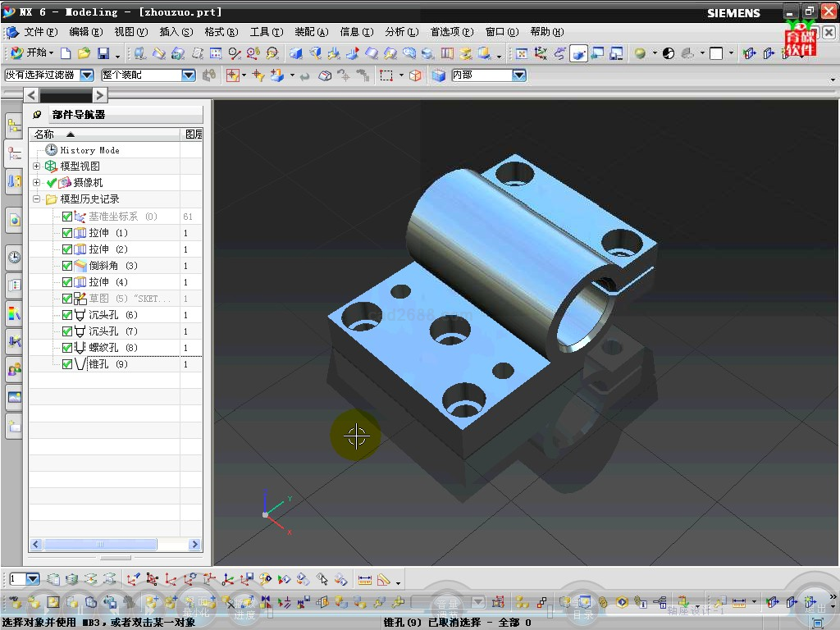
Task: Open the Assembly Navigator sidebar tab
Action: click(14, 126)
